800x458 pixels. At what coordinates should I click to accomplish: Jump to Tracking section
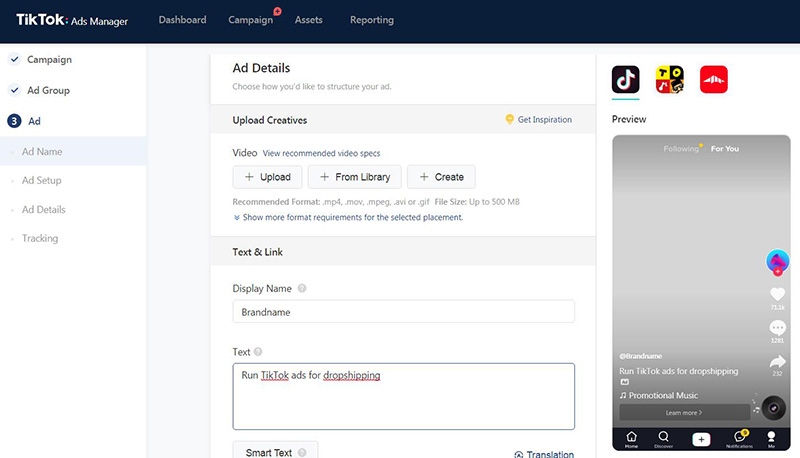40,238
